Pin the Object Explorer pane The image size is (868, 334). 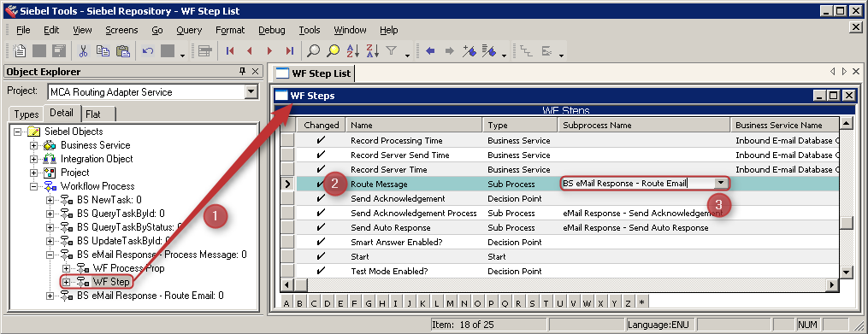[x=243, y=72]
